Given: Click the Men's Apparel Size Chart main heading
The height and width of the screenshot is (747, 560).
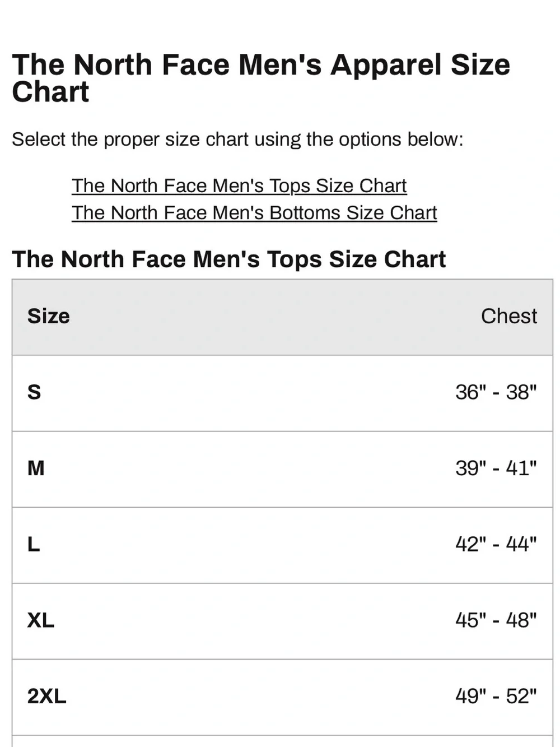Looking at the screenshot, I should [261, 78].
